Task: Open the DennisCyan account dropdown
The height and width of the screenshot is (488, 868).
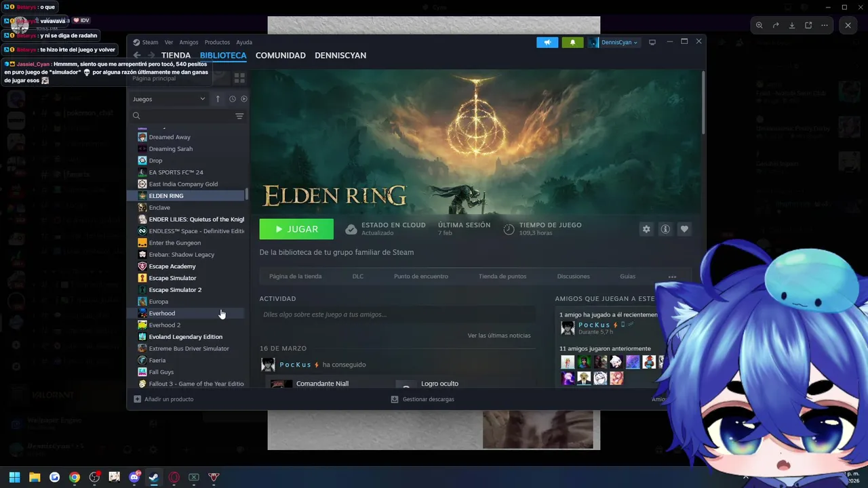Action: 615,42
